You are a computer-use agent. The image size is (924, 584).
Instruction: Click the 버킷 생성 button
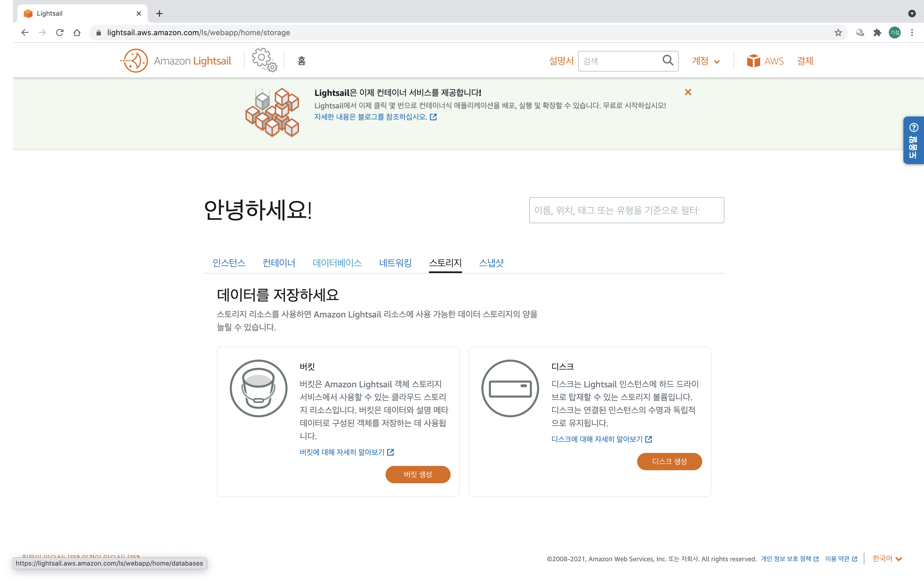tap(418, 474)
